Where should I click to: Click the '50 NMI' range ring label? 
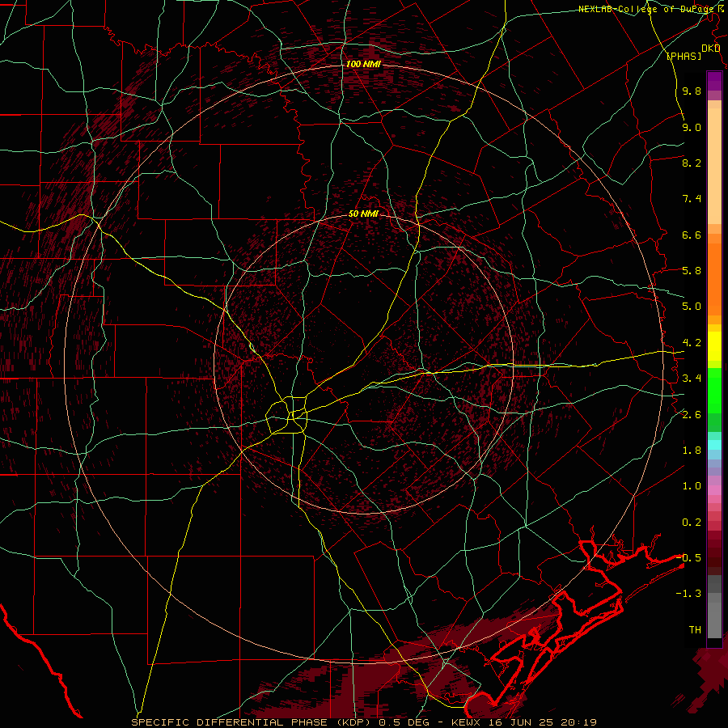[x=363, y=214]
